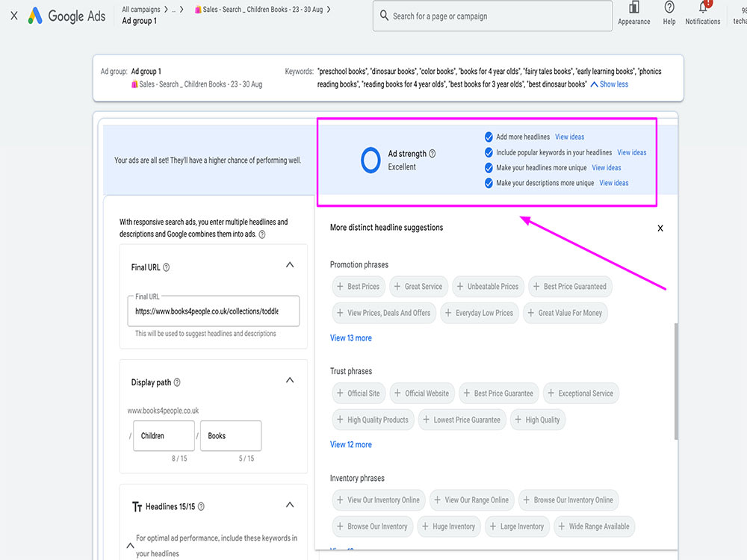747x560 pixels.
Task: Click the Google Ads logo
Action: tap(66, 16)
